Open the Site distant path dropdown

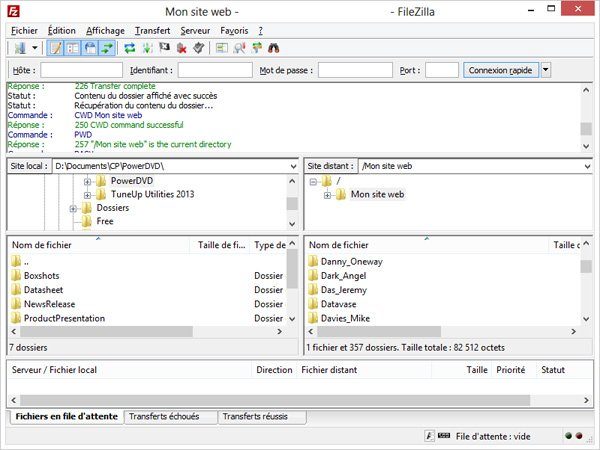point(587,166)
